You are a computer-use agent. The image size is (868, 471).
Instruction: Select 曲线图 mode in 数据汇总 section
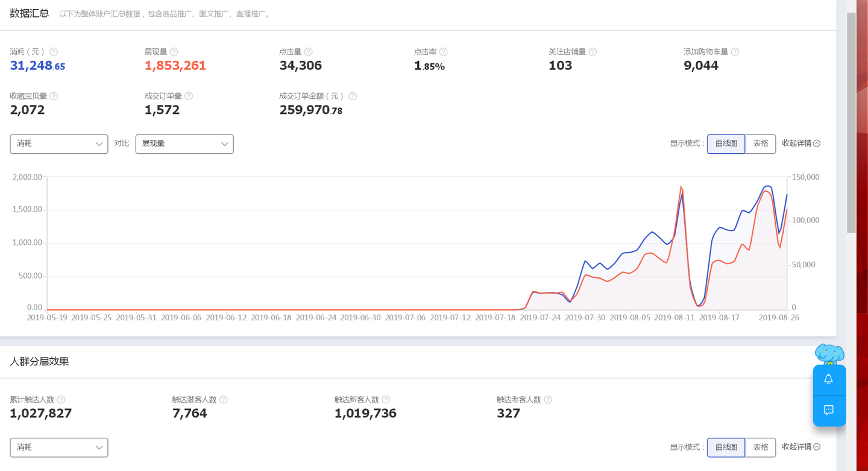click(x=726, y=144)
